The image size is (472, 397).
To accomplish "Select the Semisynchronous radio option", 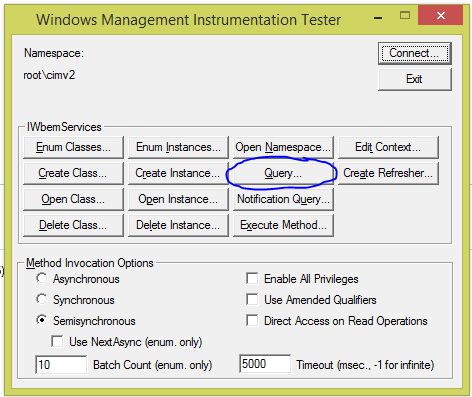I will (42, 320).
